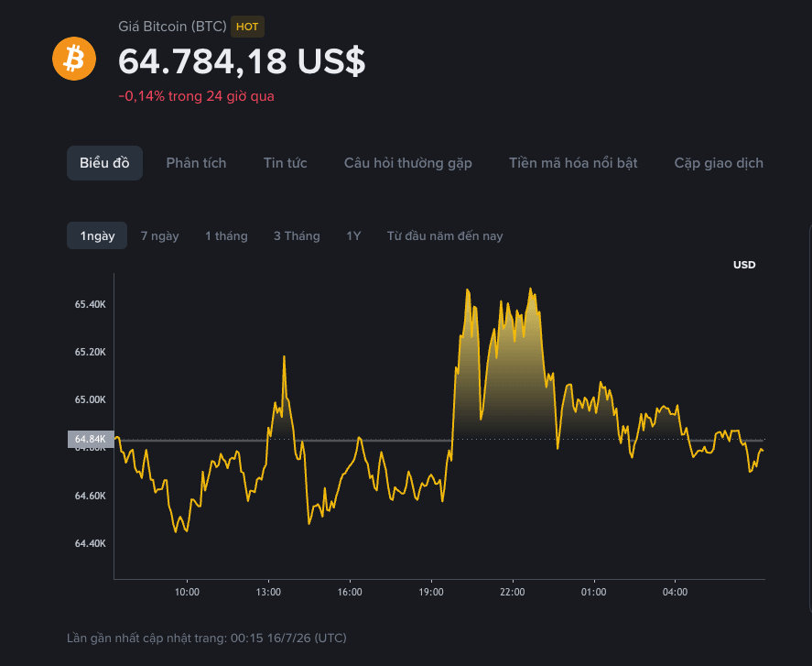
Task: Click the 64.784,18 US$ price heading
Action: [242, 61]
